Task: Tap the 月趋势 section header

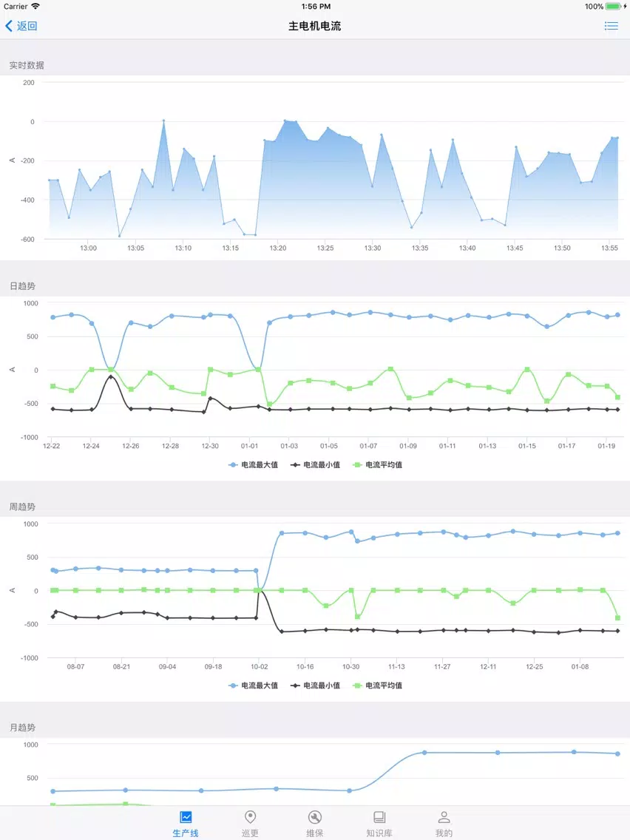Action: (x=22, y=728)
